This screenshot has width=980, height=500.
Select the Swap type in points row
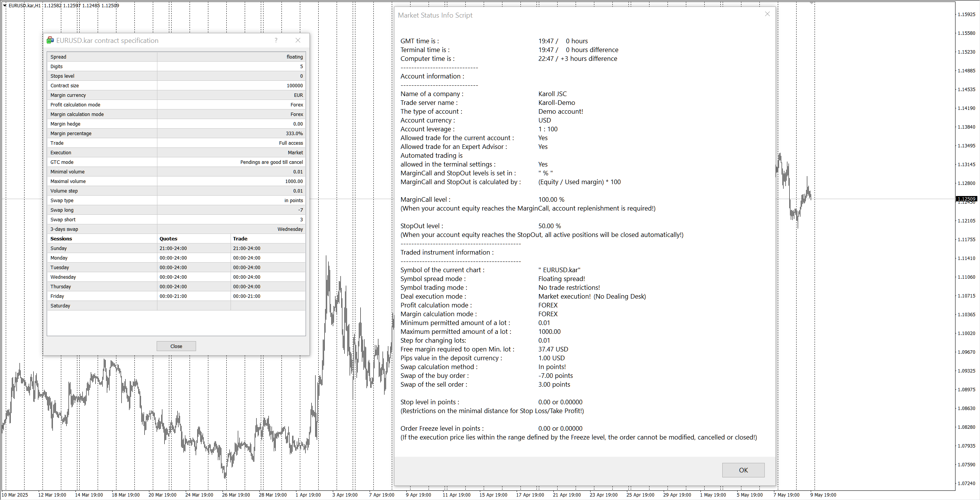coord(176,200)
